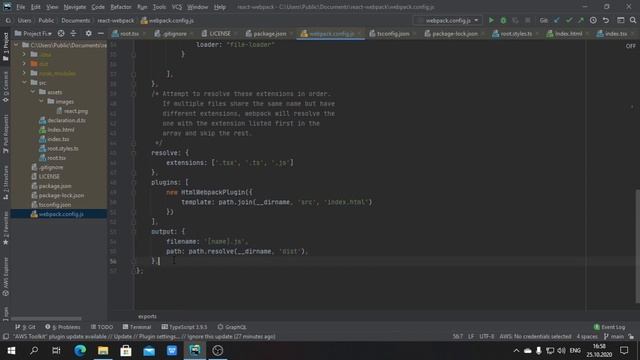640x360 pixels.
Task: Open the Structure side tab
Action: coord(6,182)
